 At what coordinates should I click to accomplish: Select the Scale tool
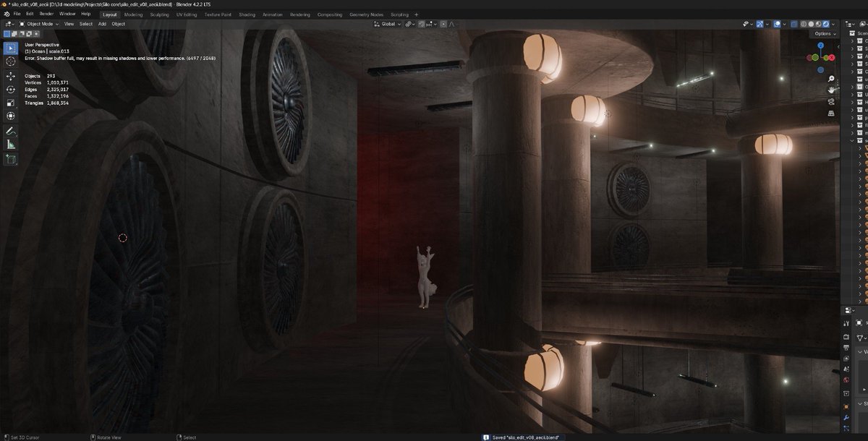[x=11, y=103]
